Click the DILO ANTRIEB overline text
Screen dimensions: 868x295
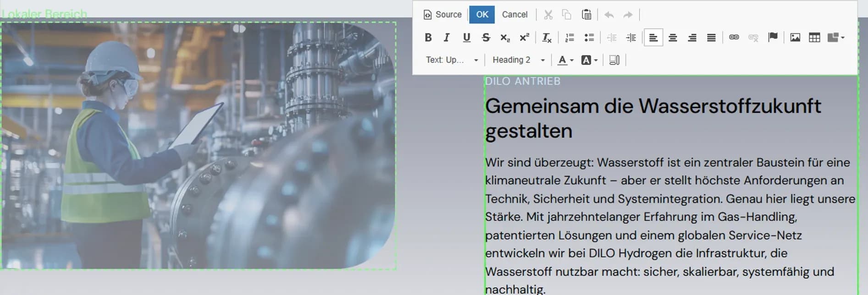(523, 82)
